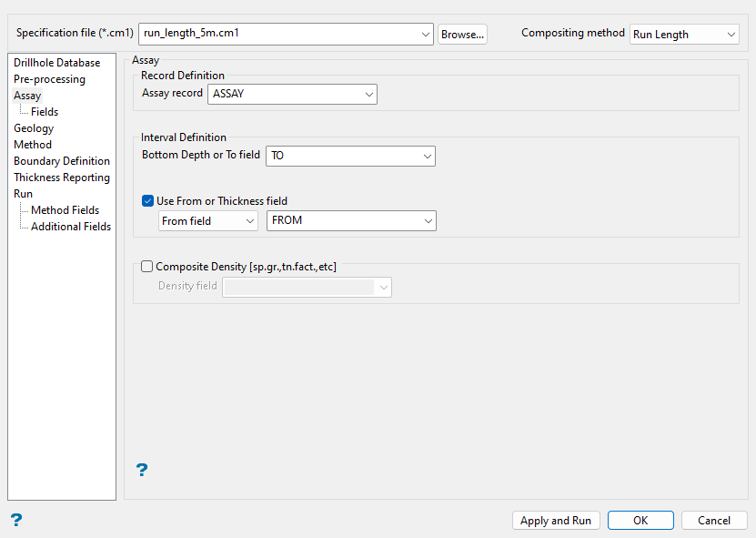Toggle Use From or Thickness field checkbox
Screen dimensions: 756x538
(148, 201)
